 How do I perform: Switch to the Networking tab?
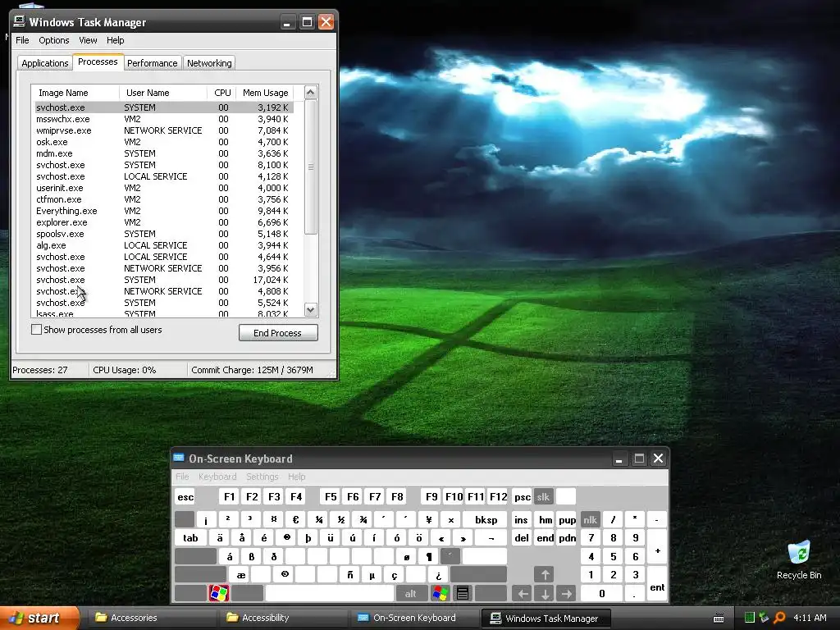tap(209, 62)
